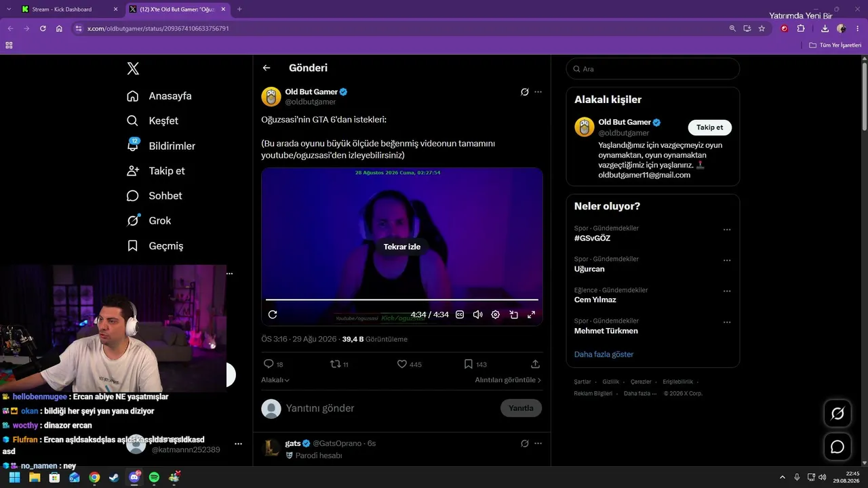Open more options on GatsOprano's reply
Image resolution: width=868 pixels, height=488 pixels.
[538, 443]
